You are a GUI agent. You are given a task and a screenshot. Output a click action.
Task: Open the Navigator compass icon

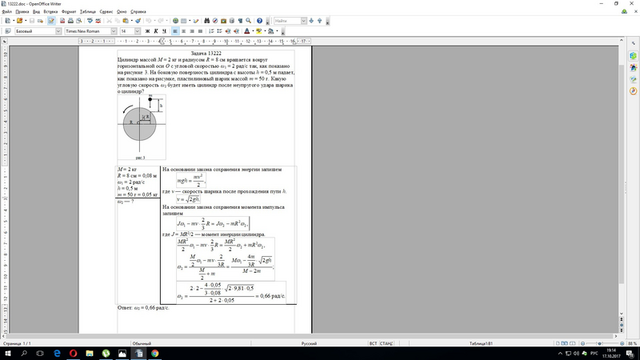click(x=215, y=21)
